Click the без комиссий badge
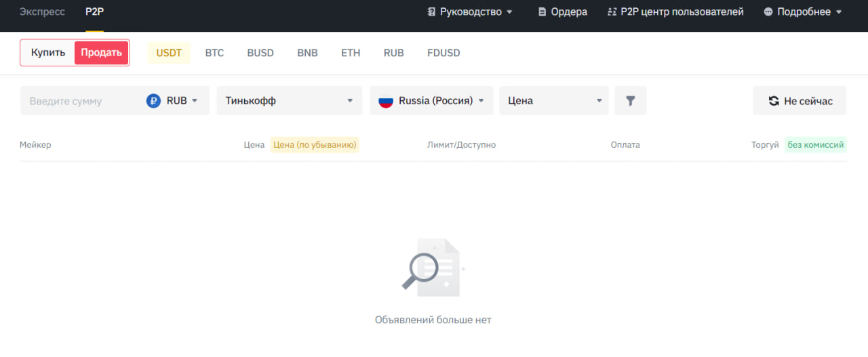The height and width of the screenshot is (357, 868). (815, 145)
